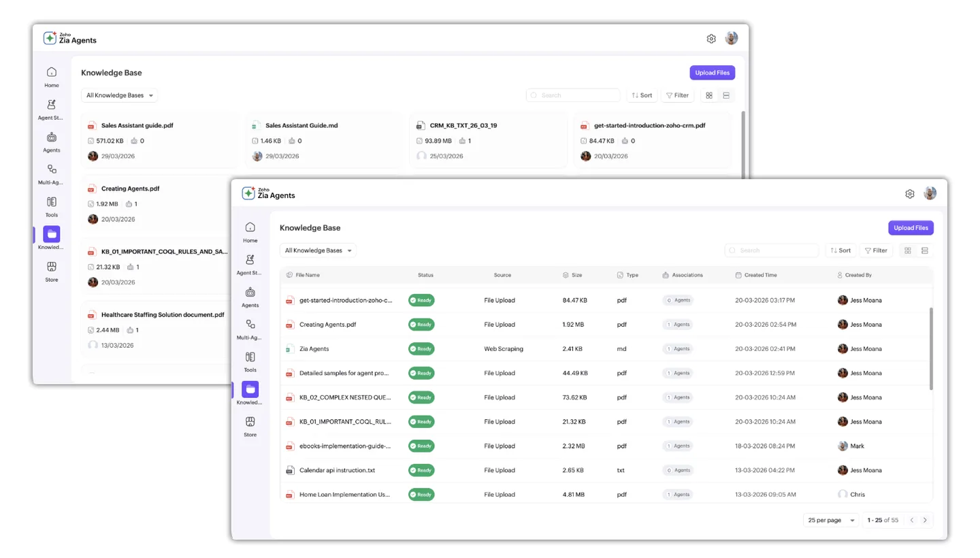Click Upload Files in the back window
Screen dimensions: 980x558
[712, 73]
